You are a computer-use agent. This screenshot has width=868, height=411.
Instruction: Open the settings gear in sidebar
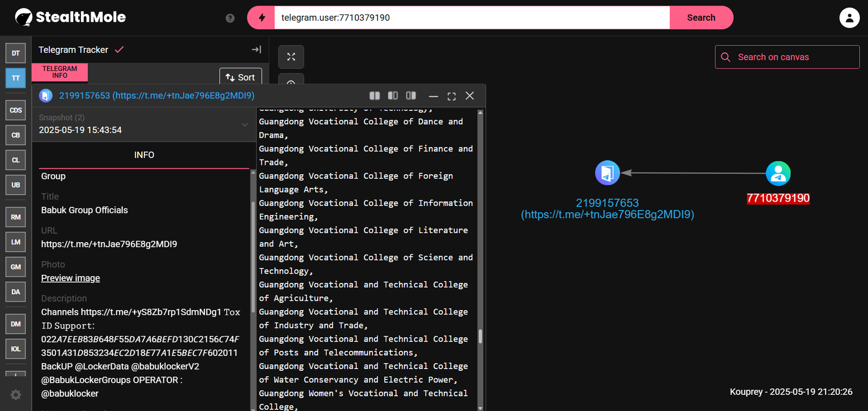(x=16, y=395)
